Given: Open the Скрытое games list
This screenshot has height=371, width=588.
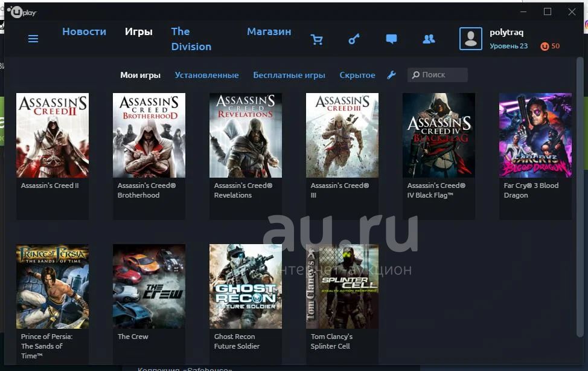Looking at the screenshot, I should click(x=357, y=75).
